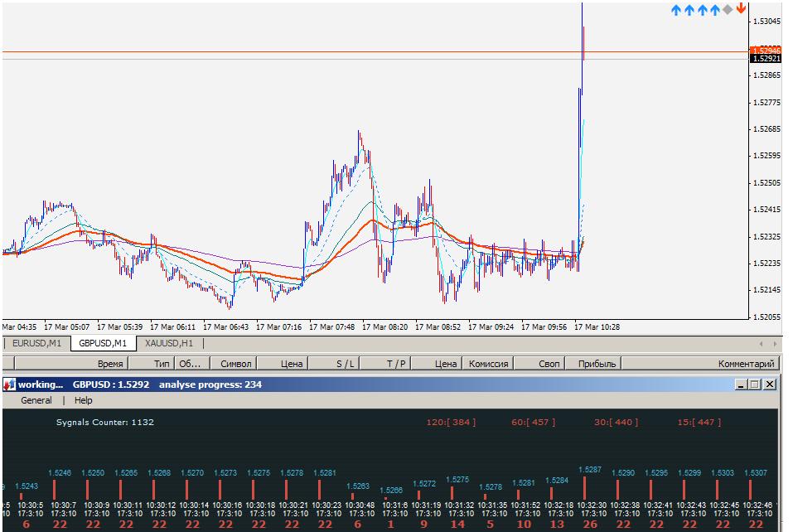Viewport: 793px width, 532px height.
Task: Click the 1.5243 signal price
Action: [27, 486]
